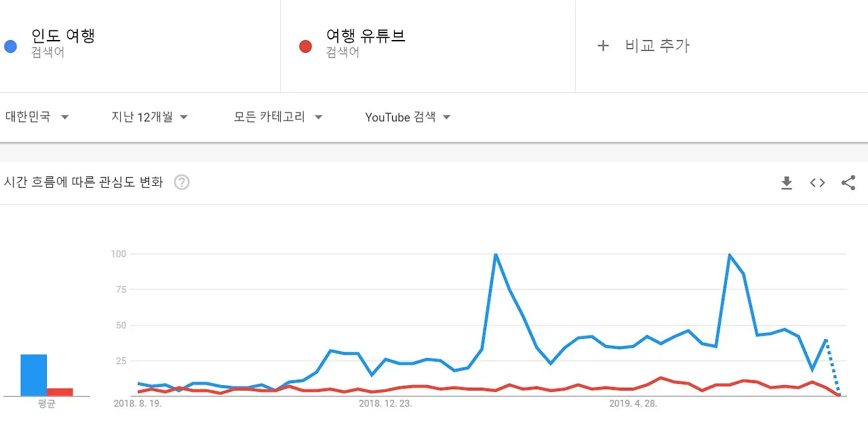Click the blue dot marking 인도 여행
Viewport: 868px width, 438px height.
10,45
